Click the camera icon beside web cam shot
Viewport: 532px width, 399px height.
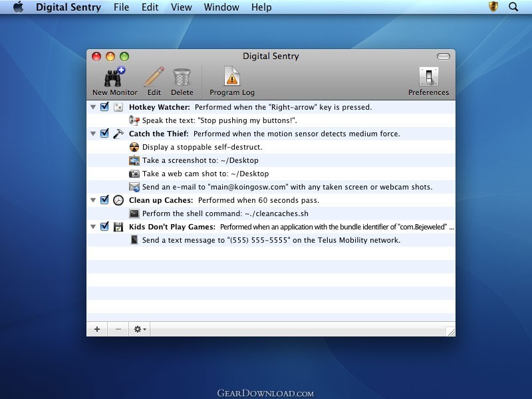[134, 174]
